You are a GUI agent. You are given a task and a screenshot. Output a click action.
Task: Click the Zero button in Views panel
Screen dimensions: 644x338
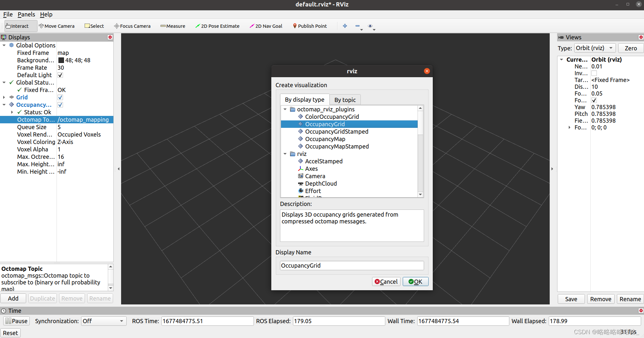[630, 48]
